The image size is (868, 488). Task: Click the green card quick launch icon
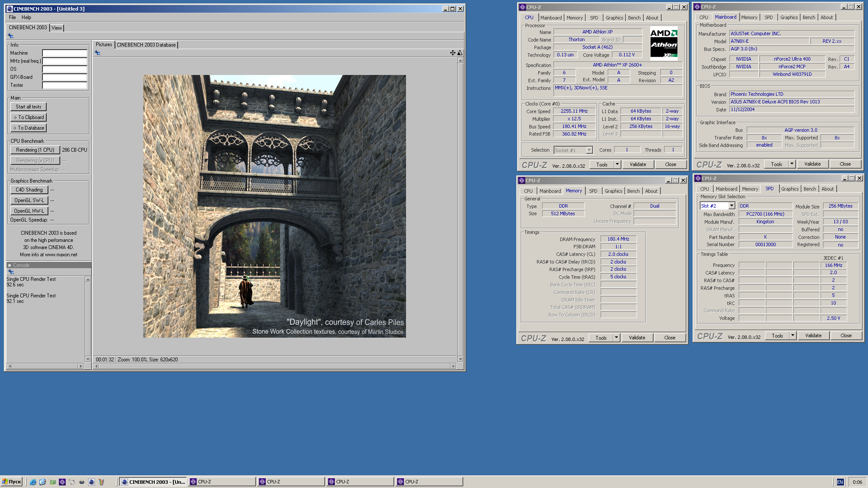tap(53, 482)
